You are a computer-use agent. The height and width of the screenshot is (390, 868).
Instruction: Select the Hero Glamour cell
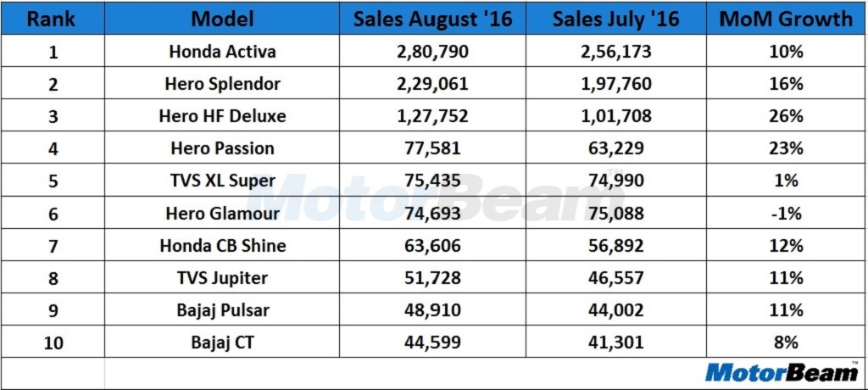click(x=222, y=213)
